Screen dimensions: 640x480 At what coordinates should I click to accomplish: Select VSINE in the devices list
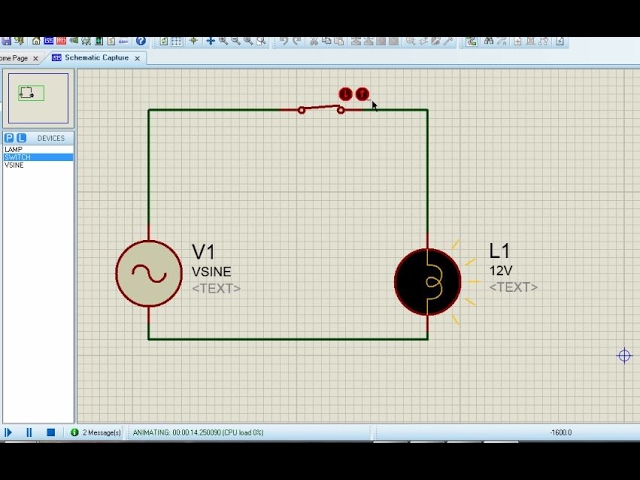click(x=38, y=165)
